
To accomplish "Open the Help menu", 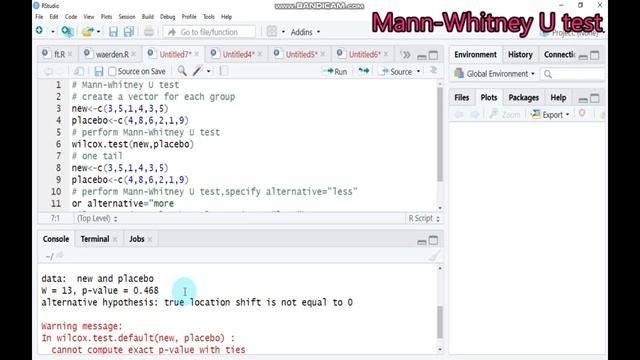I will pyautogui.click(x=227, y=17).
